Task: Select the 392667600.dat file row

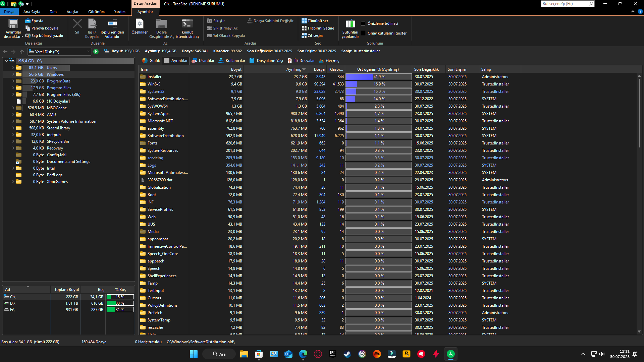Action: coord(388,180)
